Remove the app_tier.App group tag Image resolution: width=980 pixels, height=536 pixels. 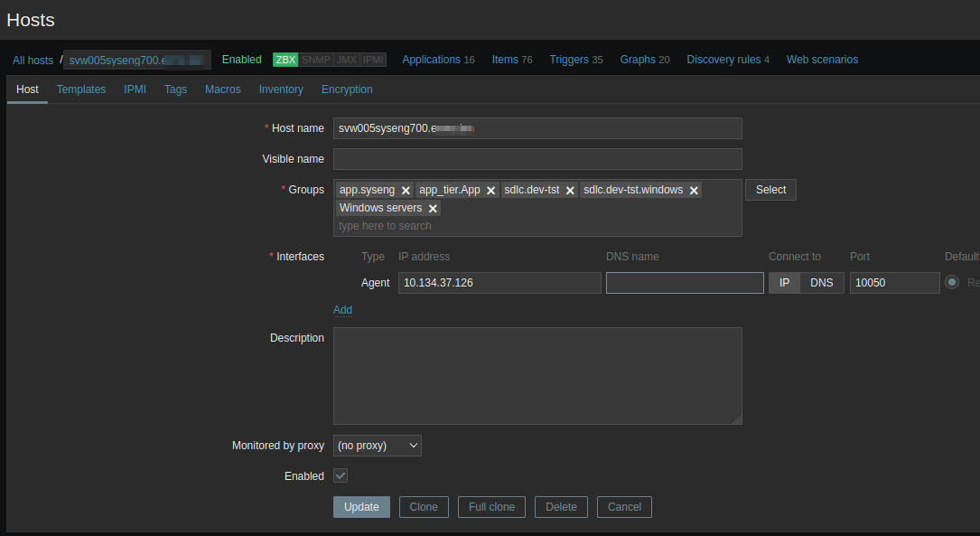coord(491,191)
